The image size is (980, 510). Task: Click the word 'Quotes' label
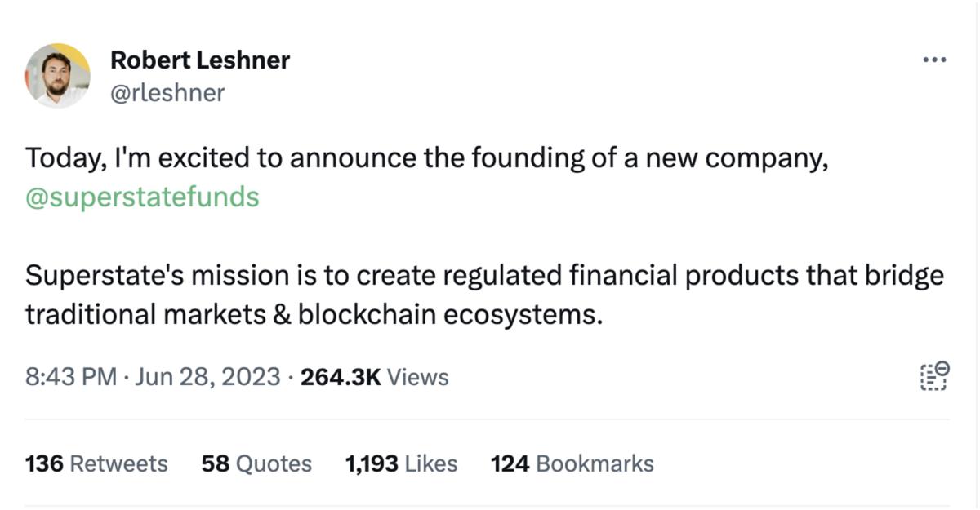click(x=274, y=463)
